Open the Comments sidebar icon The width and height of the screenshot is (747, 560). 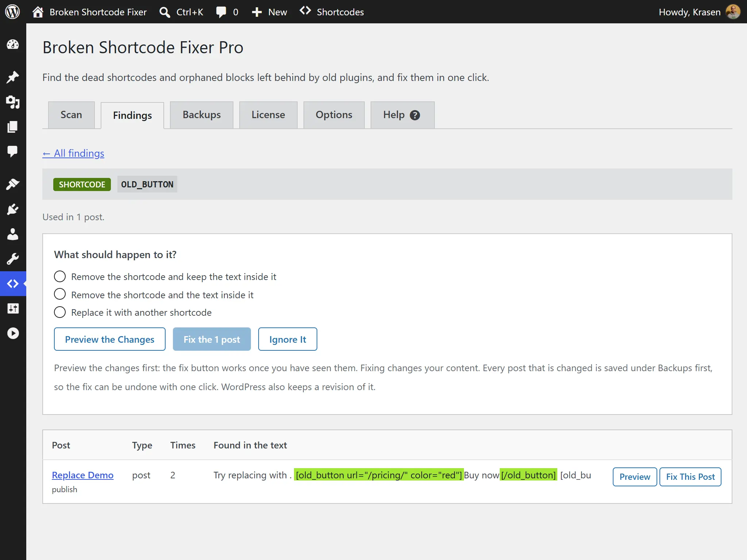[x=13, y=151]
